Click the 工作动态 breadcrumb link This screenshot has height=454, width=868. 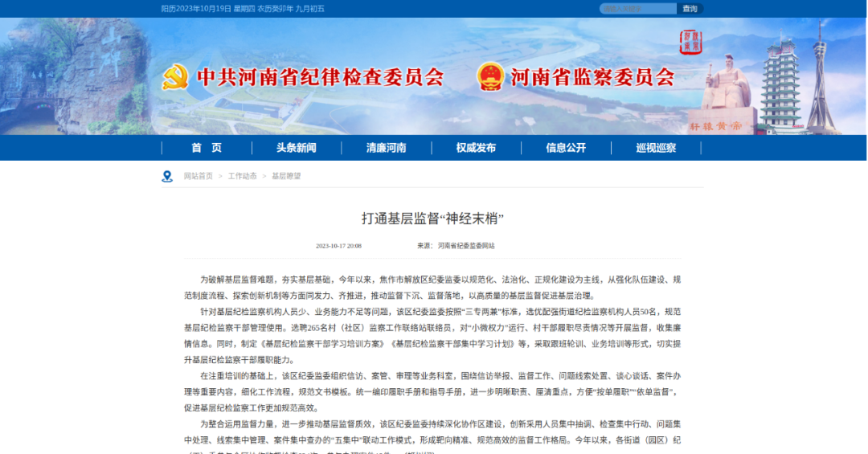243,176
